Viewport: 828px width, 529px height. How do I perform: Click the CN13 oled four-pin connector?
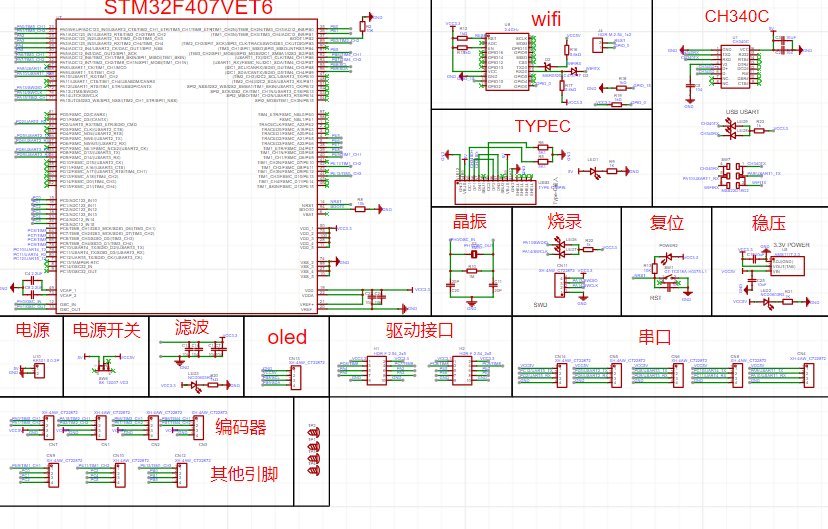click(296, 377)
